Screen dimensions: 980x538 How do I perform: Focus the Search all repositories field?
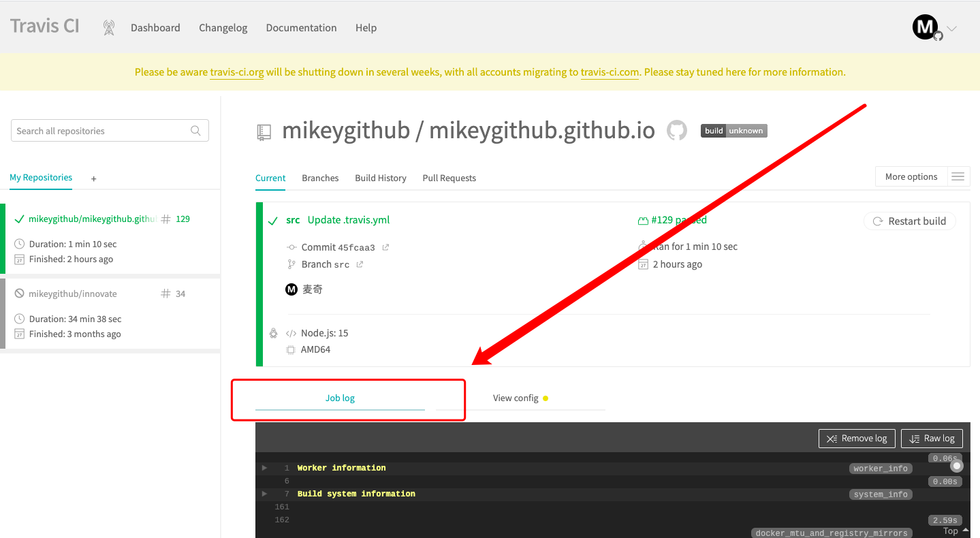[110, 131]
